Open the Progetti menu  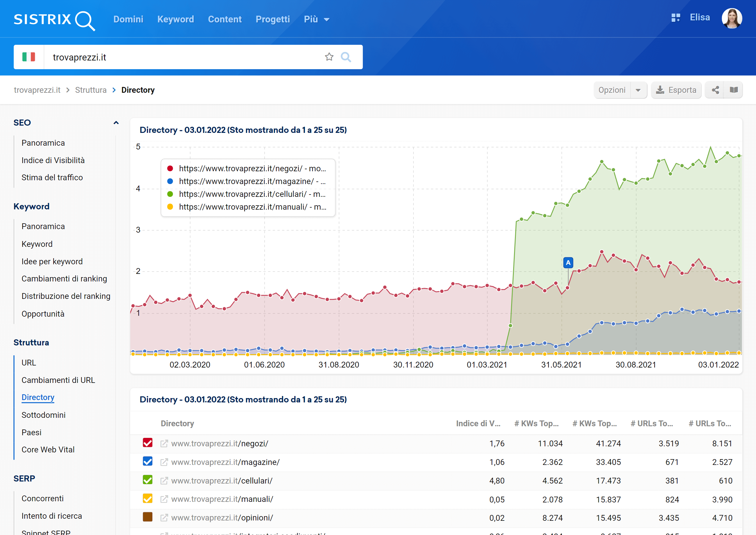[x=272, y=19]
